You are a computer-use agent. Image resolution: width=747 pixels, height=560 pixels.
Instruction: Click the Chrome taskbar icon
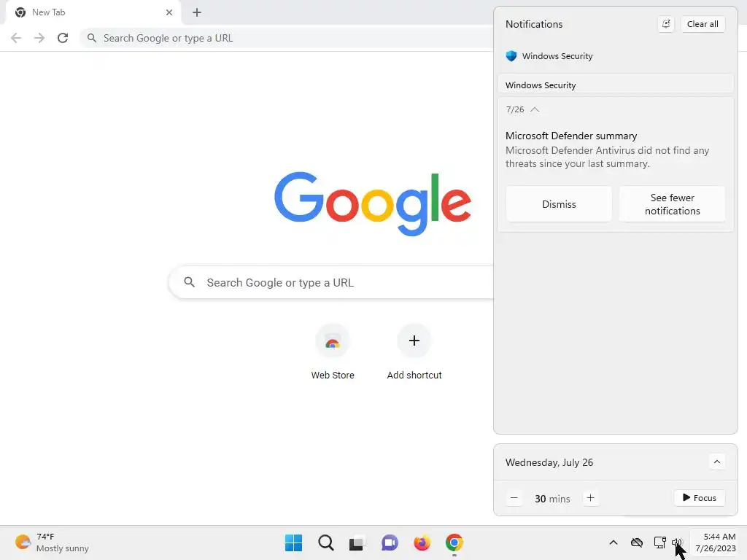[454, 542]
